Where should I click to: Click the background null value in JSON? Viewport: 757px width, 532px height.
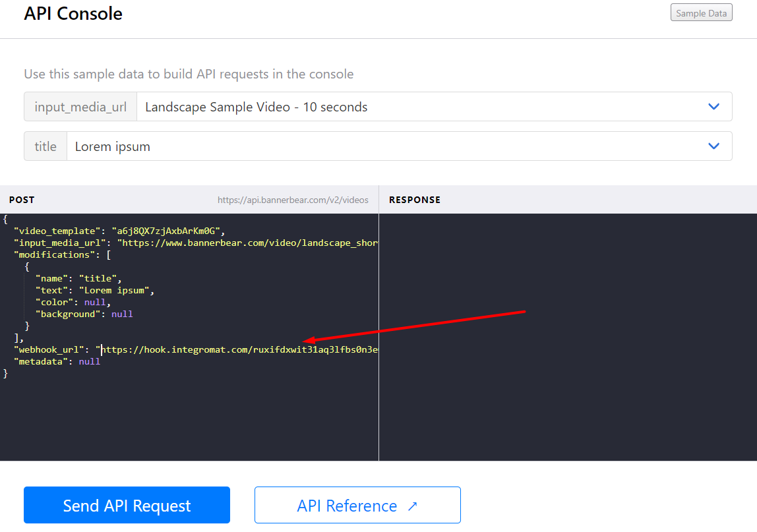click(122, 314)
